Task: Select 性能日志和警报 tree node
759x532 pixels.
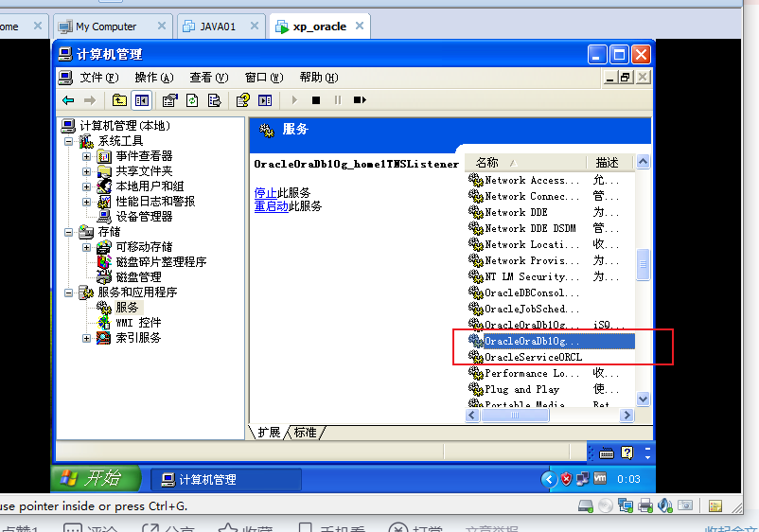Action: point(155,201)
